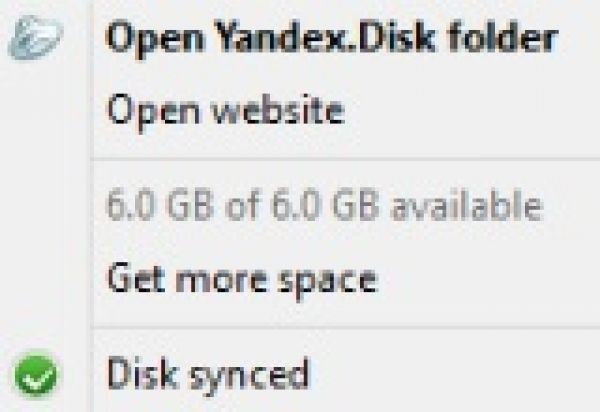Click the greyed-out storage availability line
This screenshot has height=412, width=600.
[324, 207]
